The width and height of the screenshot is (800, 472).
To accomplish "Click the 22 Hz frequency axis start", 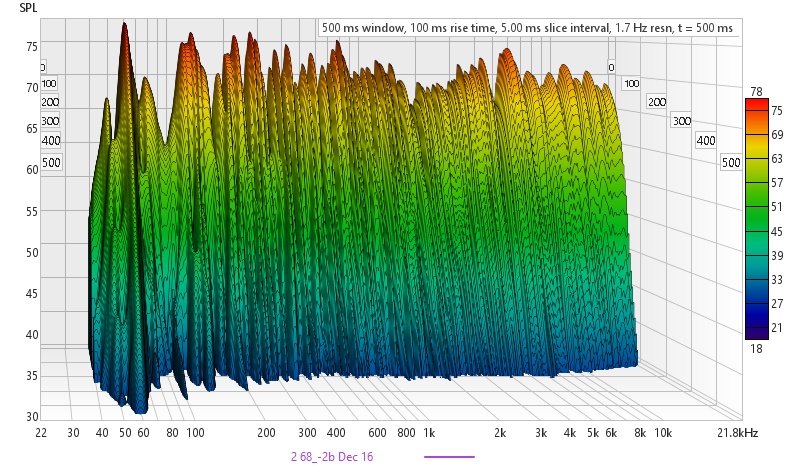I will (41, 432).
